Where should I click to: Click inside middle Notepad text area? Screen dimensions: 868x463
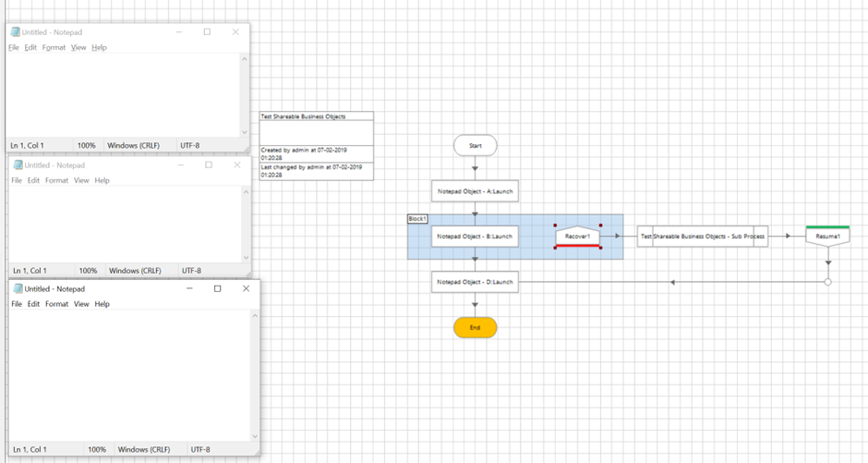(x=125, y=225)
